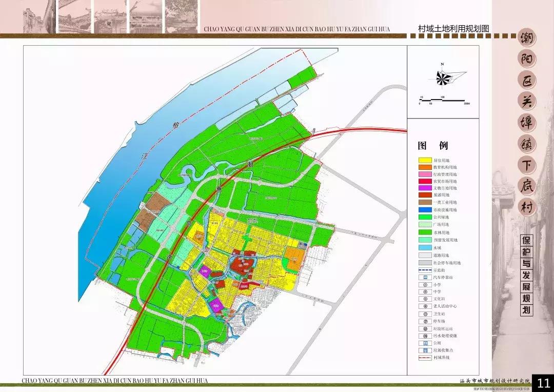Click the 关 character in the vertical title
Image resolution: width=554 pixels, height=392 pixels.
tap(527, 102)
